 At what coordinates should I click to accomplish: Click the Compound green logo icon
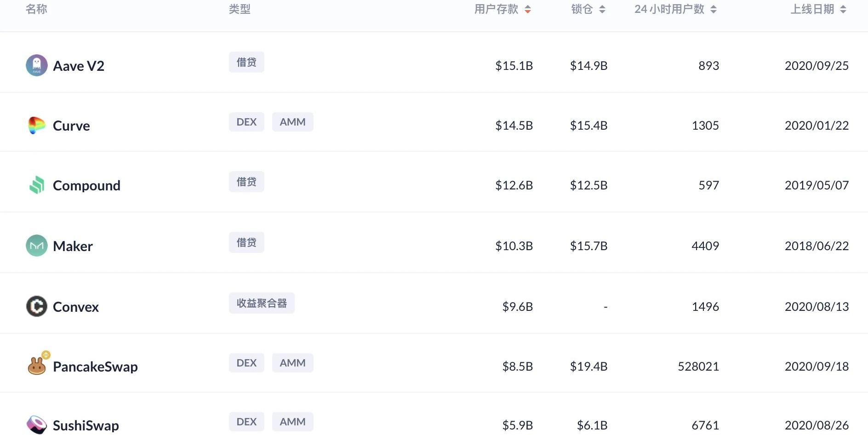click(x=37, y=185)
